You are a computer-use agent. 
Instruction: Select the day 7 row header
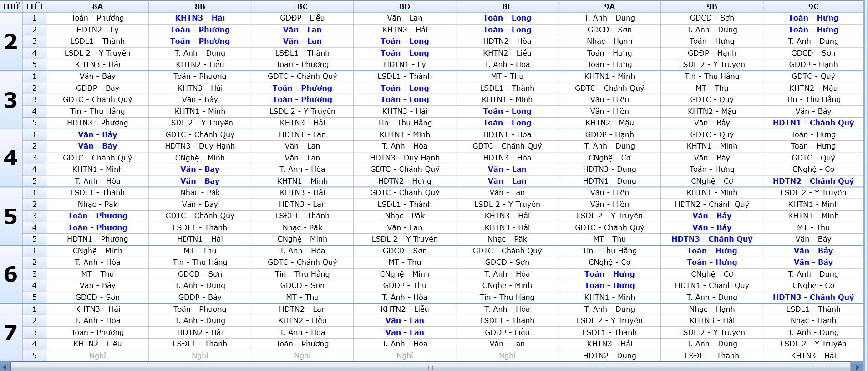click(x=11, y=332)
